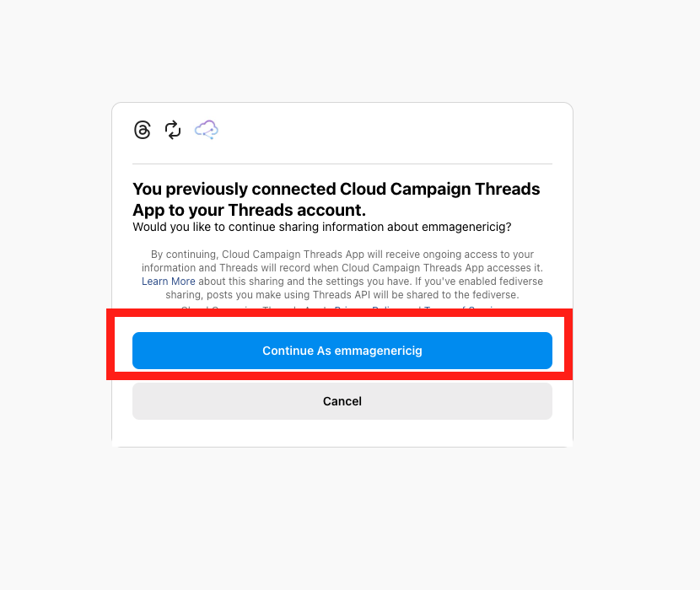Click the empty space below the Cancel button
The image size is (700, 590).
point(342,433)
